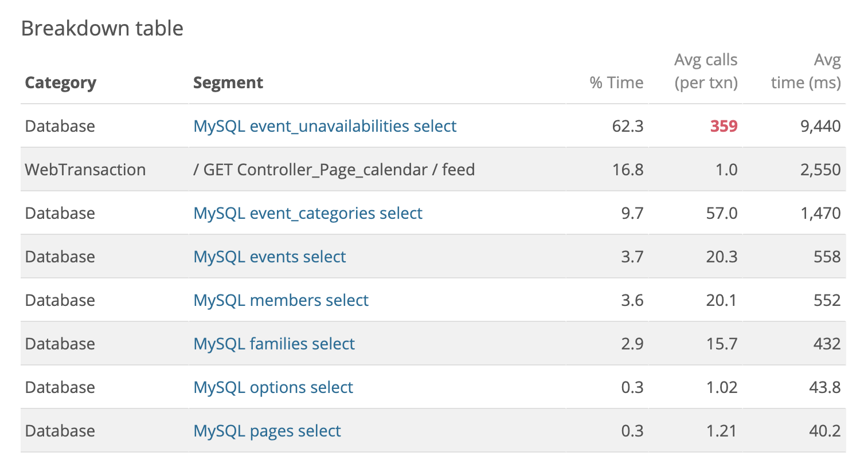This screenshot has width=868, height=464.
Task: Click the Avg time (ms) column header
Action: point(806,72)
